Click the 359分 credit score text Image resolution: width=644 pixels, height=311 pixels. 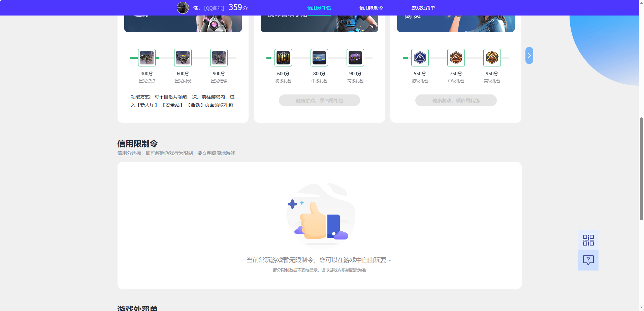(x=238, y=7)
